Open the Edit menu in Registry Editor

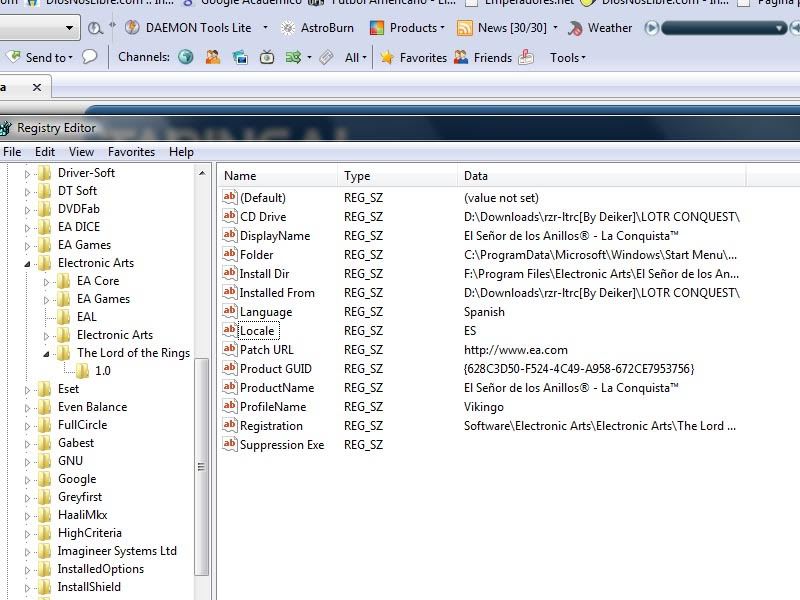click(x=45, y=152)
